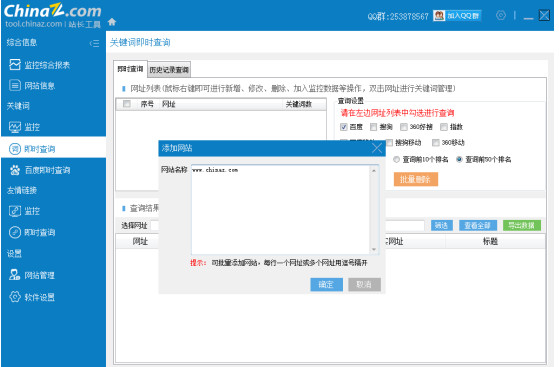The image size is (559, 367).
Task: Click into the 网站名称 text area
Action: click(x=281, y=209)
